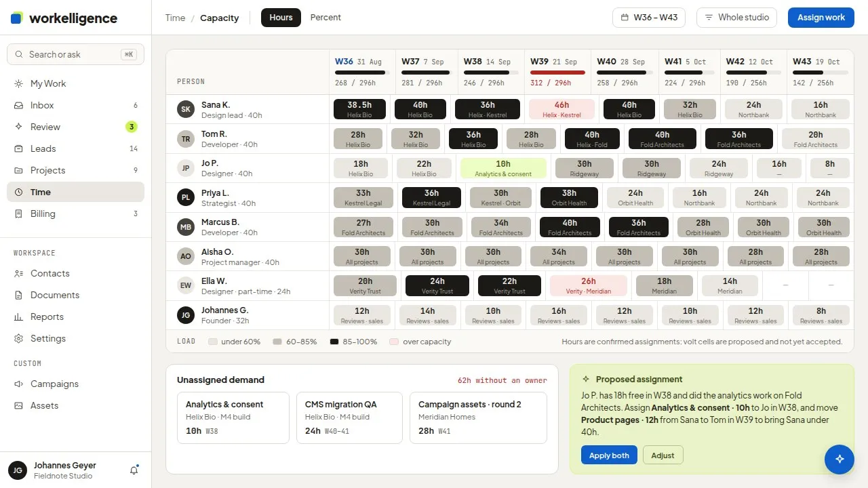Open the W36–W43 date range picker
Screen dimensions: 868x488
tap(649, 18)
